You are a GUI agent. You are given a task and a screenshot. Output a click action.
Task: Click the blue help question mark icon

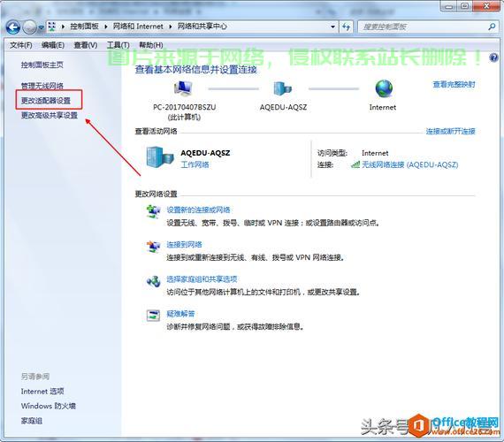coord(493,57)
